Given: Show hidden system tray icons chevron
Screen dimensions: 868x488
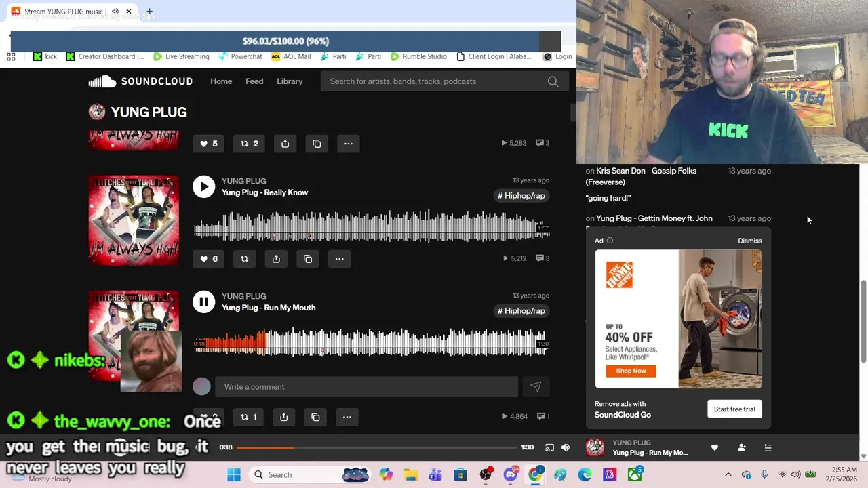Looking at the screenshot, I should click(x=728, y=474).
